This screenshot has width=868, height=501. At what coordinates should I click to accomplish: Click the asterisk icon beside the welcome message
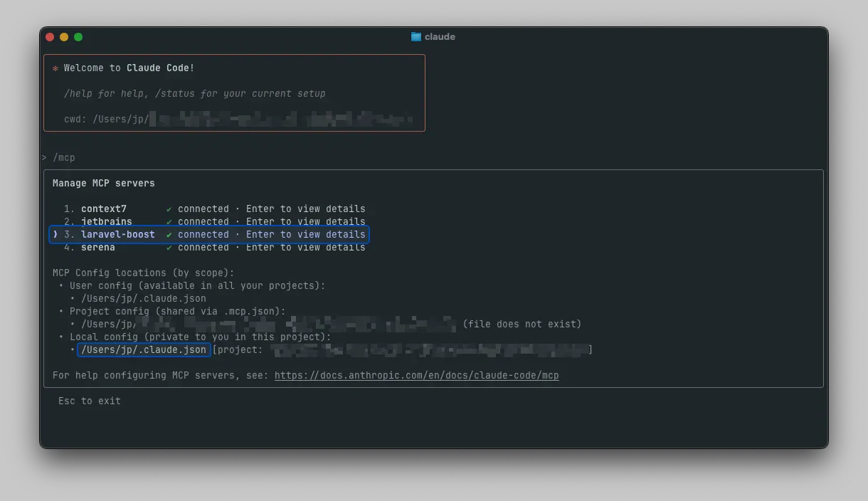click(x=55, y=68)
